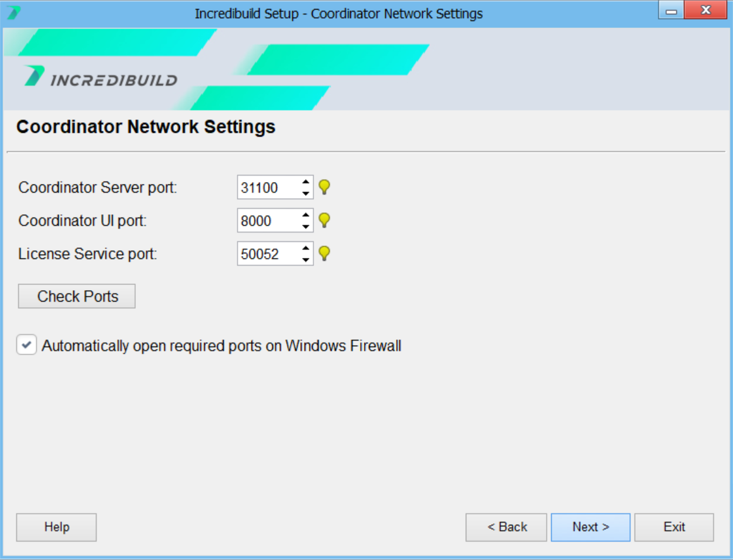Click the lightbulb hint beside Coordinator UI port
The height and width of the screenshot is (560, 733).
[324, 221]
